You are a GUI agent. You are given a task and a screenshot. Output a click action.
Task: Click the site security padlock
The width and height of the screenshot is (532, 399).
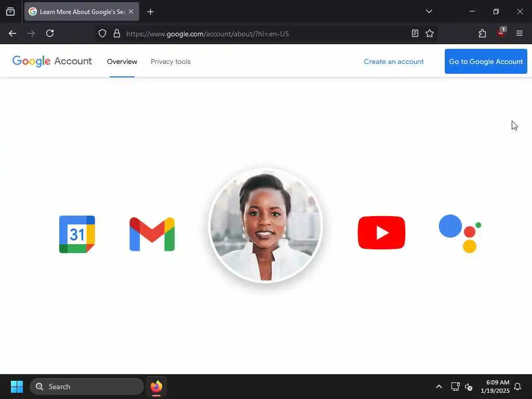[x=117, y=34]
